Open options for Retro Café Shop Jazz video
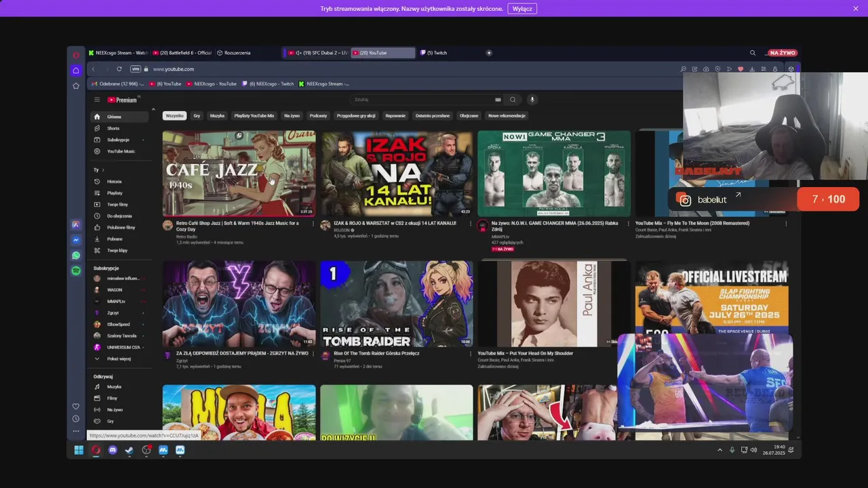868x488 pixels. 313,224
